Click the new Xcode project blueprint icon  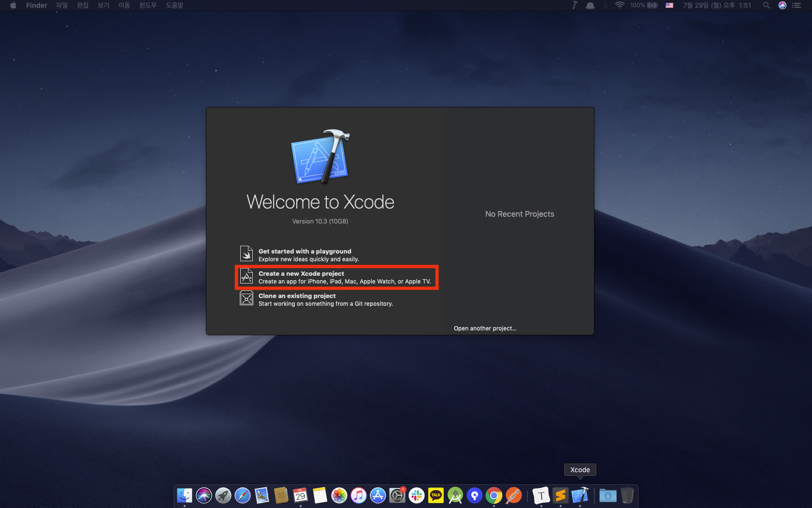246,276
